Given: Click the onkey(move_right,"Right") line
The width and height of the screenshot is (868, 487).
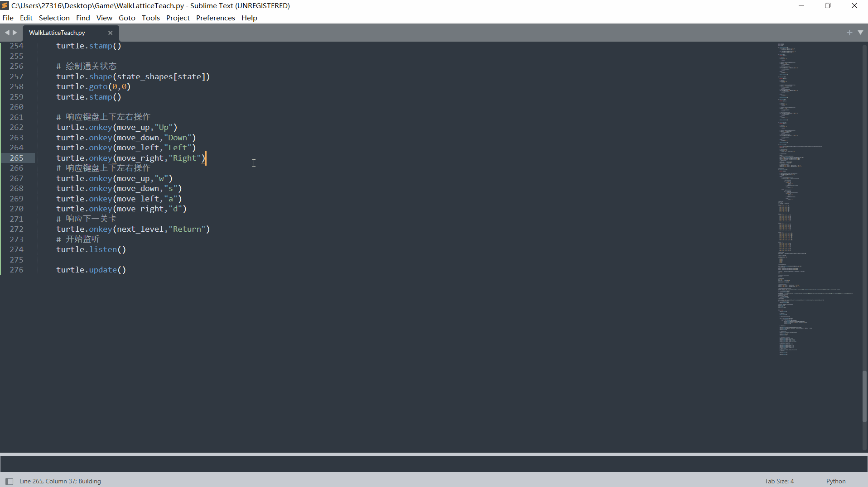Looking at the screenshot, I should coord(131,158).
